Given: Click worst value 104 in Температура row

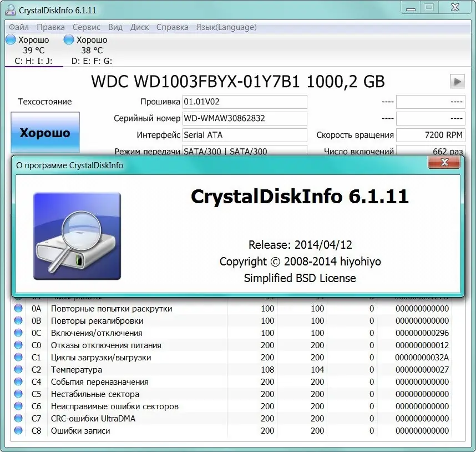Looking at the screenshot, I should click(317, 370).
